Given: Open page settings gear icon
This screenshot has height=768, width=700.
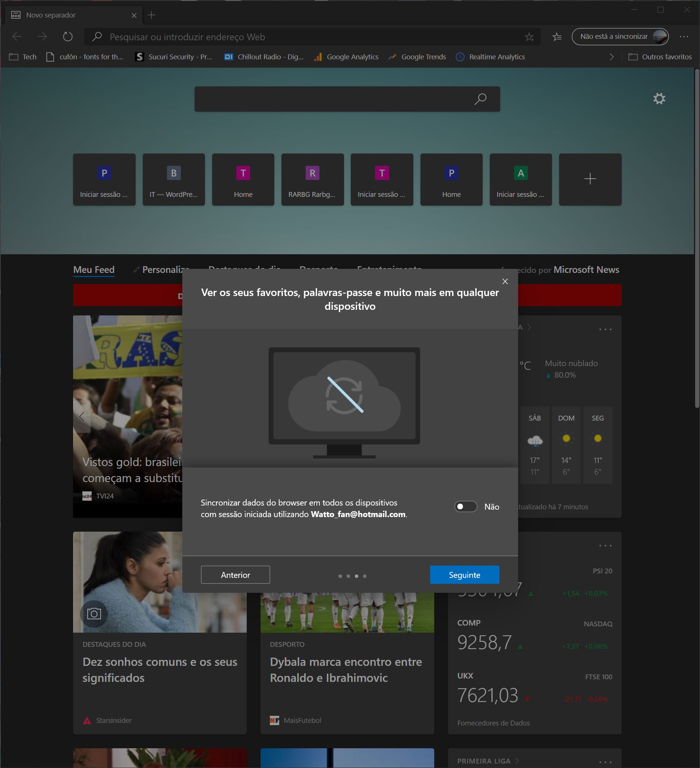Looking at the screenshot, I should (x=659, y=99).
